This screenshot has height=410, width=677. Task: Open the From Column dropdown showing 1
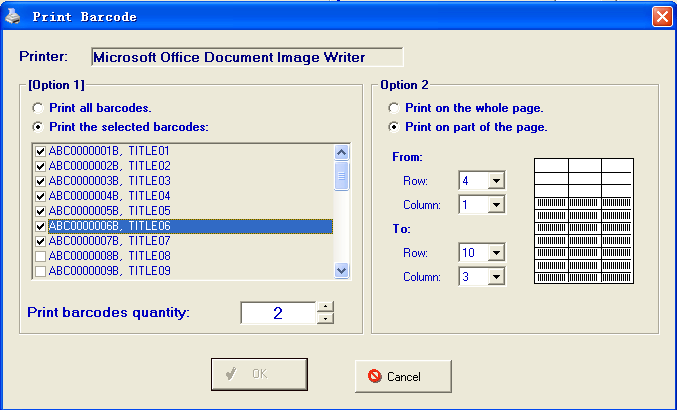(x=496, y=205)
